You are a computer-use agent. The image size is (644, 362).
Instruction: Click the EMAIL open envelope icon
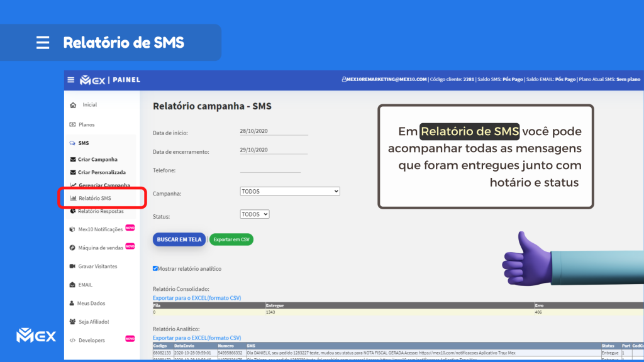[x=72, y=285]
